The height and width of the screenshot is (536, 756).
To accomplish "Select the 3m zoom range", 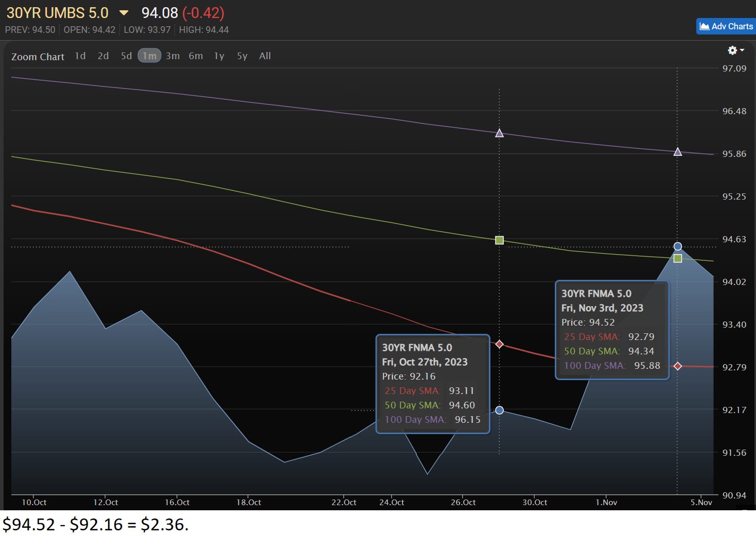I will click(x=173, y=56).
